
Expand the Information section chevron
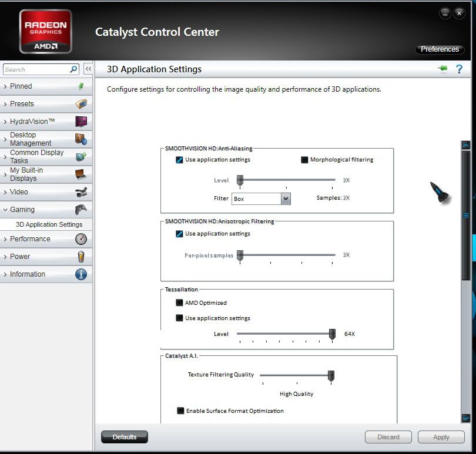coord(5,274)
